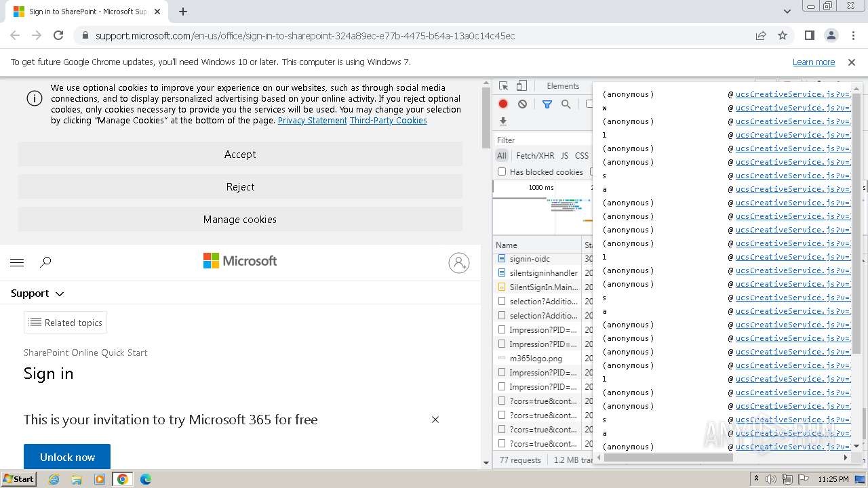Tick the Has blocked cookies checkbox
868x488 pixels.
[x=502, y=172]
